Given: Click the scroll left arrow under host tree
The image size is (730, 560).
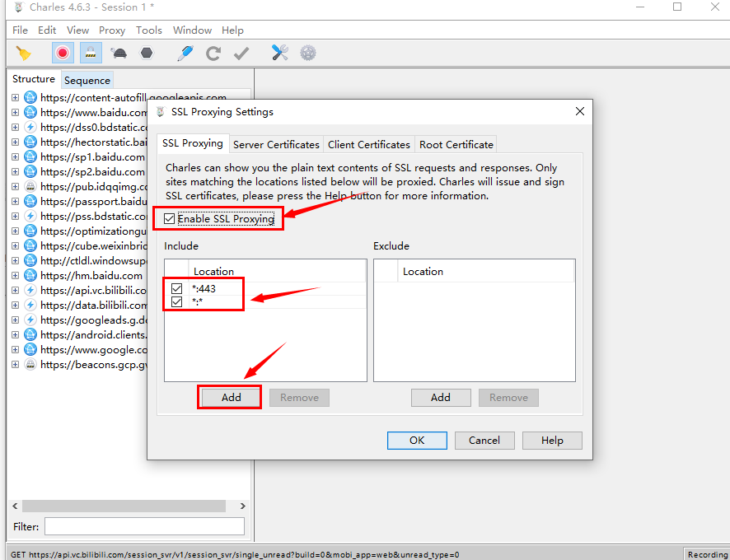Looking at the screenshot, I should click(15, 506).
